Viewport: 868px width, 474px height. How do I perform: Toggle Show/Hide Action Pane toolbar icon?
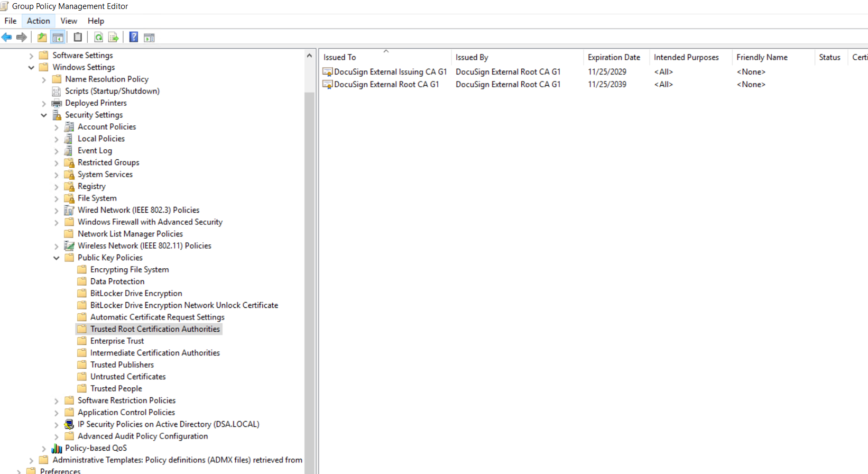pyautogui.click(x=149, y=37)
